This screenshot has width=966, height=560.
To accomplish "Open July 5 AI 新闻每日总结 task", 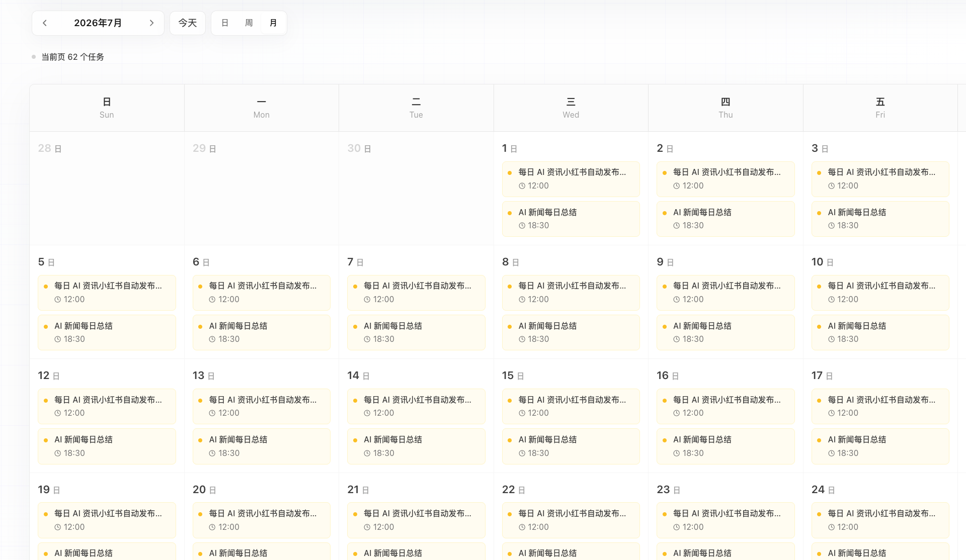I will coord(107,332).
